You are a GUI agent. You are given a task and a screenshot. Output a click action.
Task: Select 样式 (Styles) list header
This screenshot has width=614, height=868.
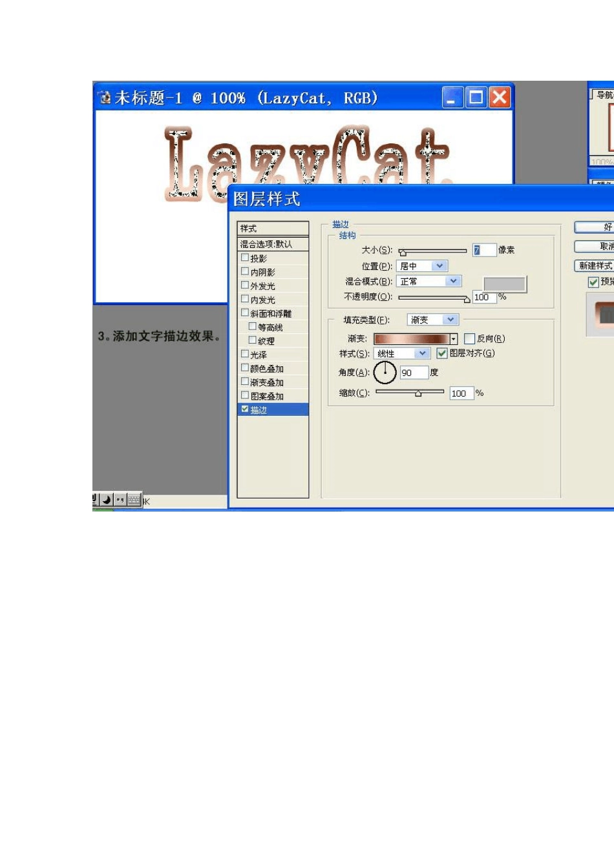pyautogui.click(x=273, y=229)
